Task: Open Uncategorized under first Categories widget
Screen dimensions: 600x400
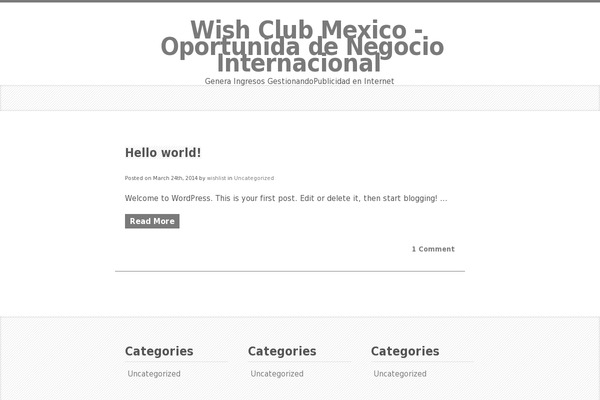Action: 154,374
